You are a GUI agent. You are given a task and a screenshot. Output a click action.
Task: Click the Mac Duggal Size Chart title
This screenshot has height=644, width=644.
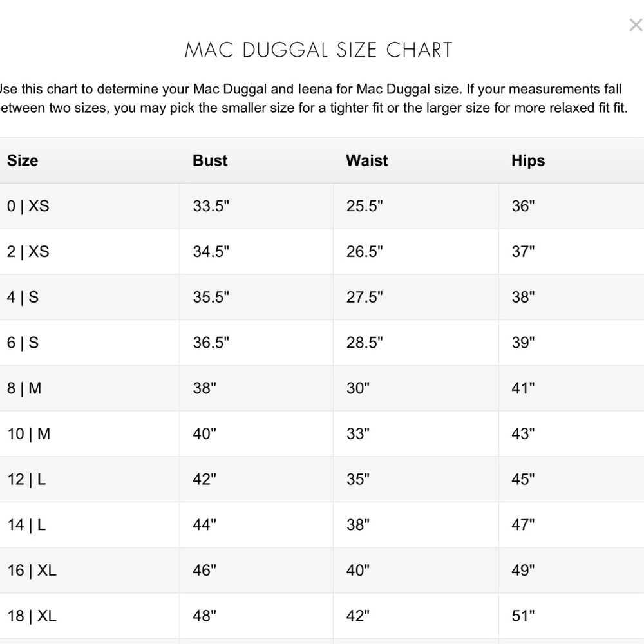[x=319, y=50]
